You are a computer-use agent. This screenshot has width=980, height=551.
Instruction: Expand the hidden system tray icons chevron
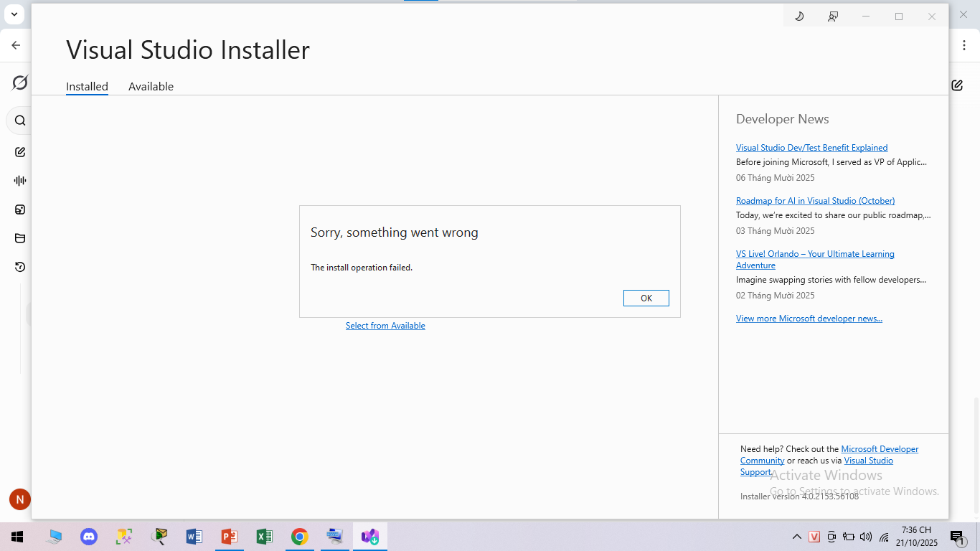[x=796, y=537]
